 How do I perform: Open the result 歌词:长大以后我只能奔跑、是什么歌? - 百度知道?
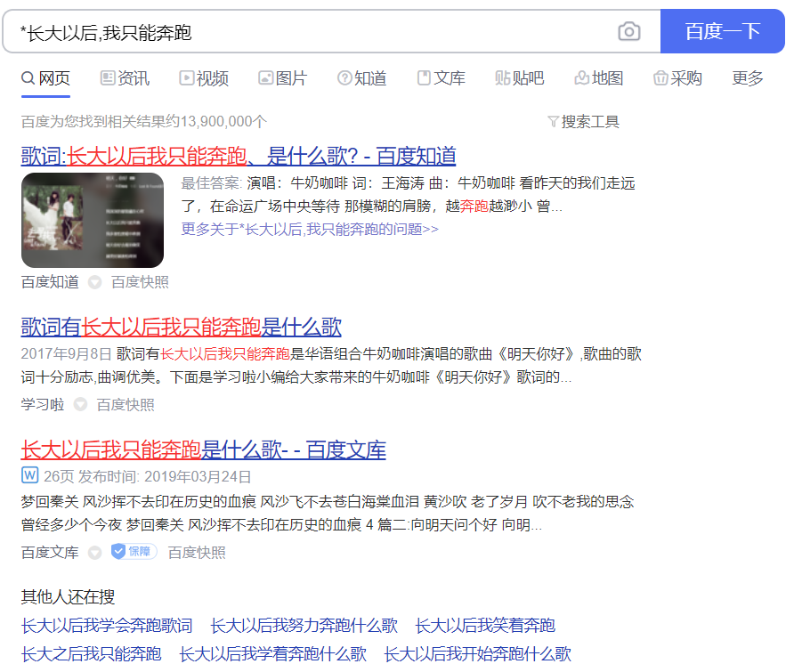point(239,156)
